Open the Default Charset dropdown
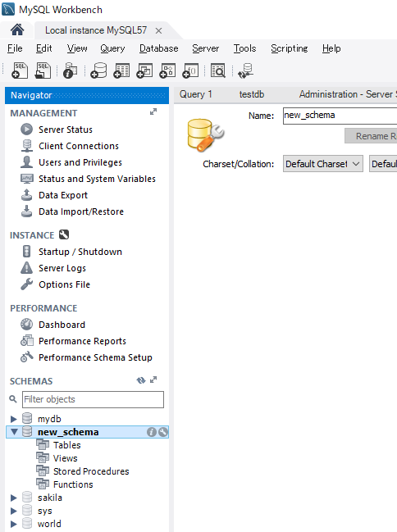The height and width of the screenshot is (532, 397). pyautogui.click(x=323, y=164)
